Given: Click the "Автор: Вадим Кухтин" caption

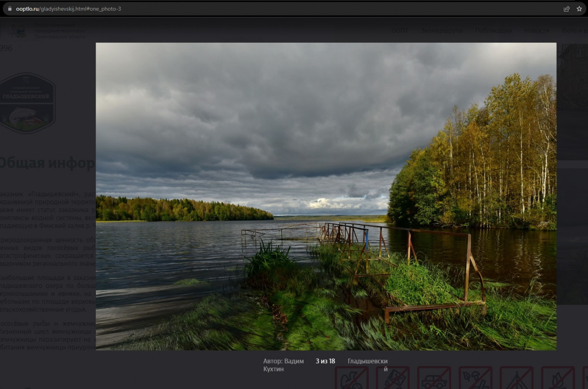Looking at the screenshot, I should 283,365.
